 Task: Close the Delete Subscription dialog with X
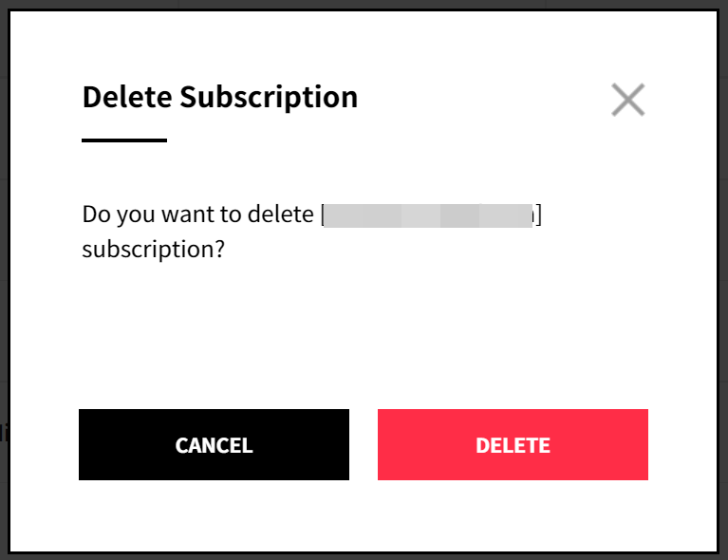pyautogui.click(x=627, y=100)
